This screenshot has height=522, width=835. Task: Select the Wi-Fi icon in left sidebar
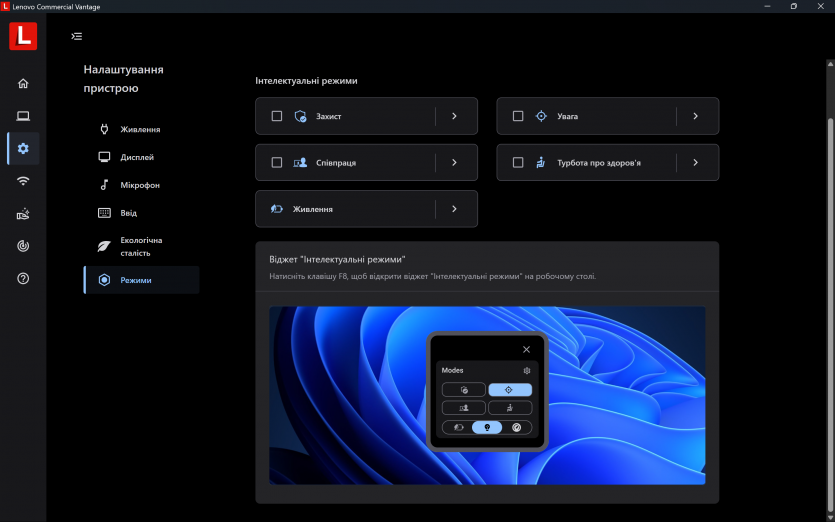coord(23,181)
